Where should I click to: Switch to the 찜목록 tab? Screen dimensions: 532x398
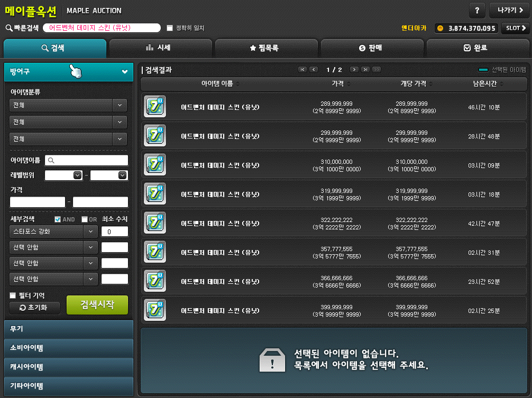(267, 48)
